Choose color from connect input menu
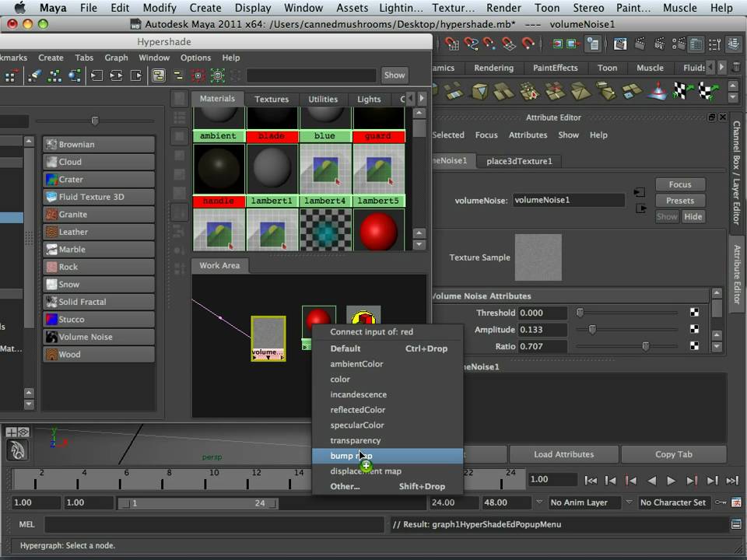The width and height of the screenshot is (747, 560). pyautogui.click(x=388, y=379)
